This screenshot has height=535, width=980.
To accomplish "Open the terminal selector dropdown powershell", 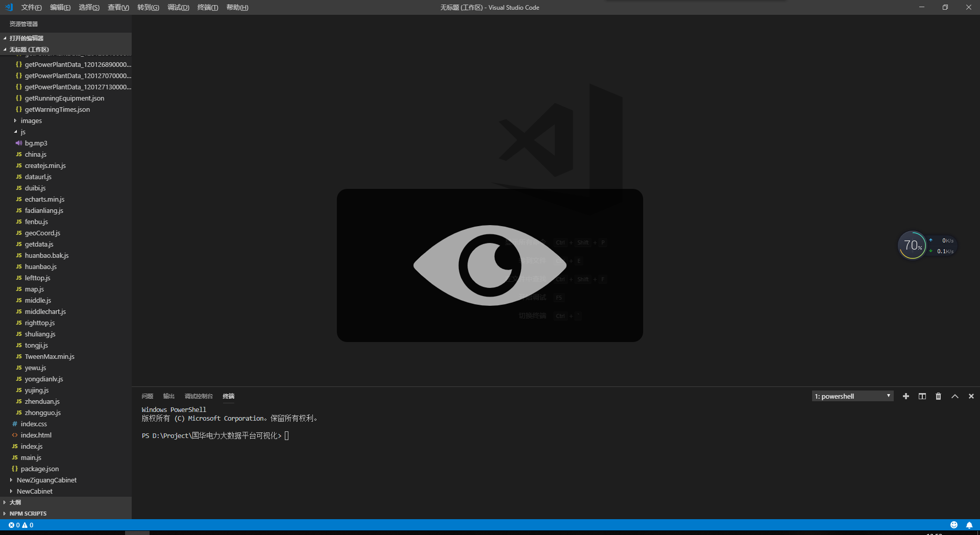I will coord(852,396).
